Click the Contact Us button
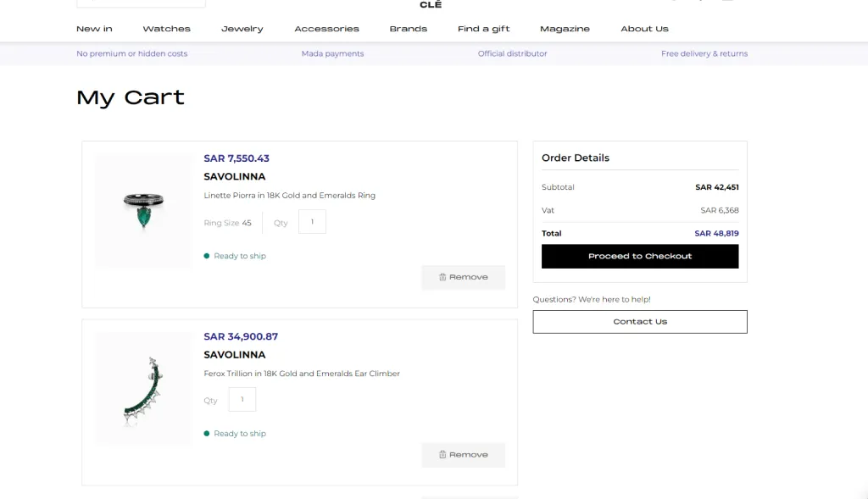The height and width of the screenshot is (499, 868). click(x=640, y=322)
